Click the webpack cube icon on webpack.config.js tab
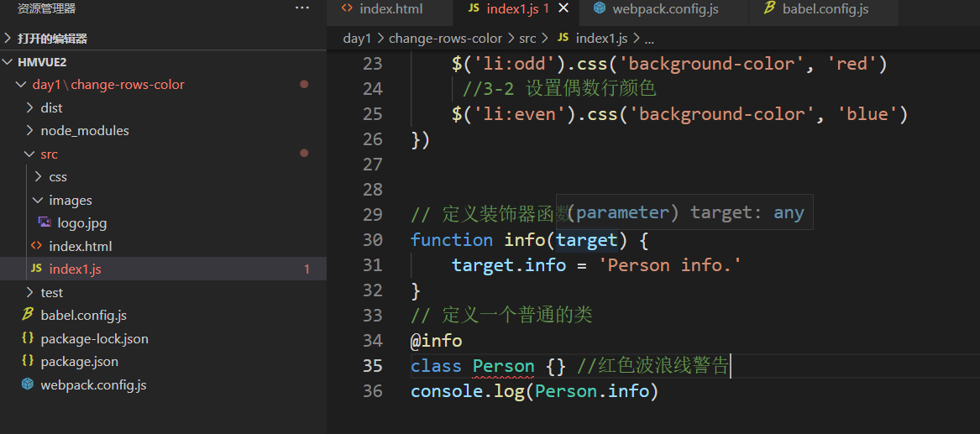The height and width of the screenshot is (434, 980). pyautogui.click(x=600, y=8)
